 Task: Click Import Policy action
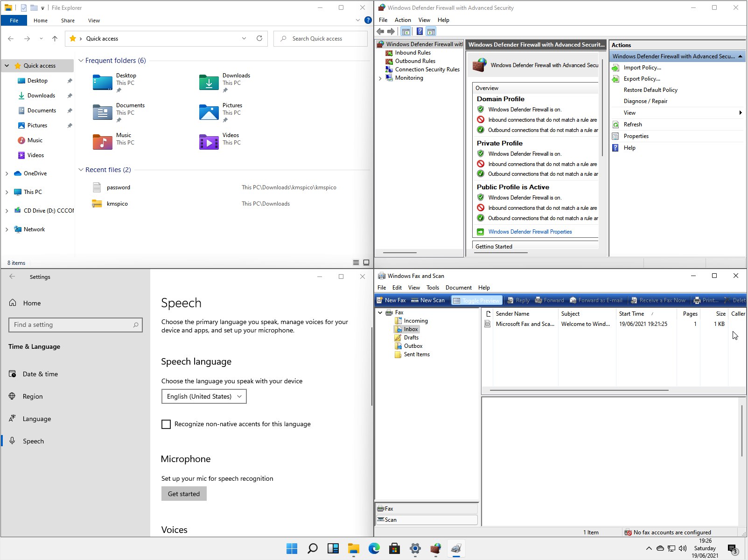coord(642,68)
